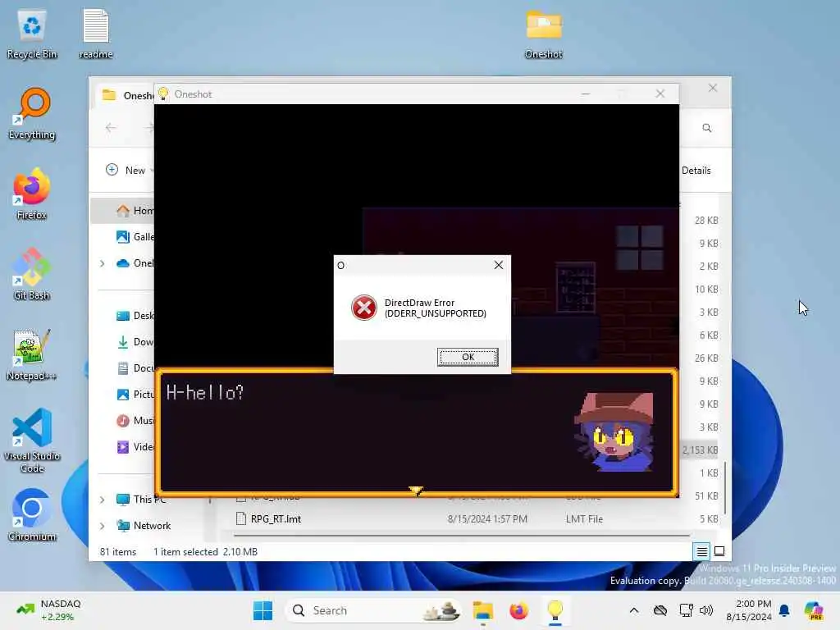
Task: Select the Oneshot folder on desktop
Action: pos(544,34)
